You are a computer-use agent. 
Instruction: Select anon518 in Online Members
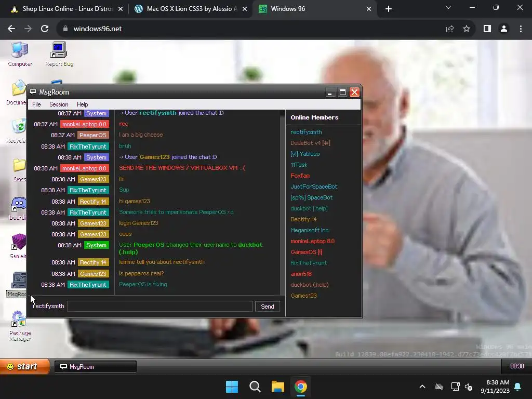pyautogui.click(x=301, y=273)
